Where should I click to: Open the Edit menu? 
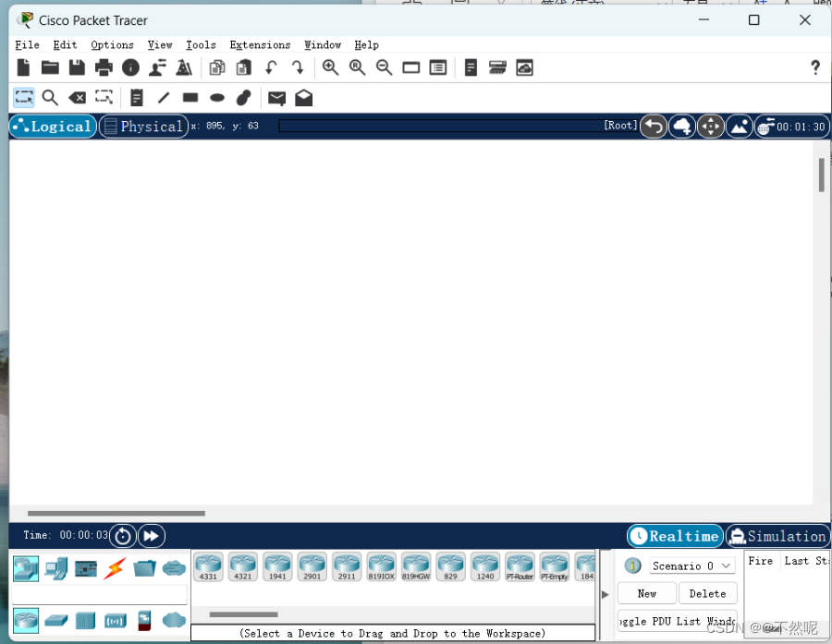[65, 44]
